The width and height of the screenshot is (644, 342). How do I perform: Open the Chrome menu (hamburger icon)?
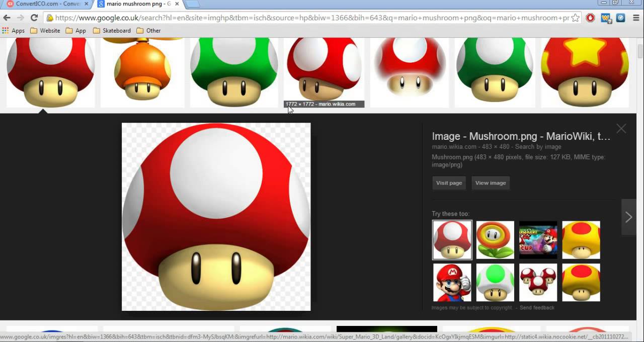pyautogui.click(x=635, y=18)
